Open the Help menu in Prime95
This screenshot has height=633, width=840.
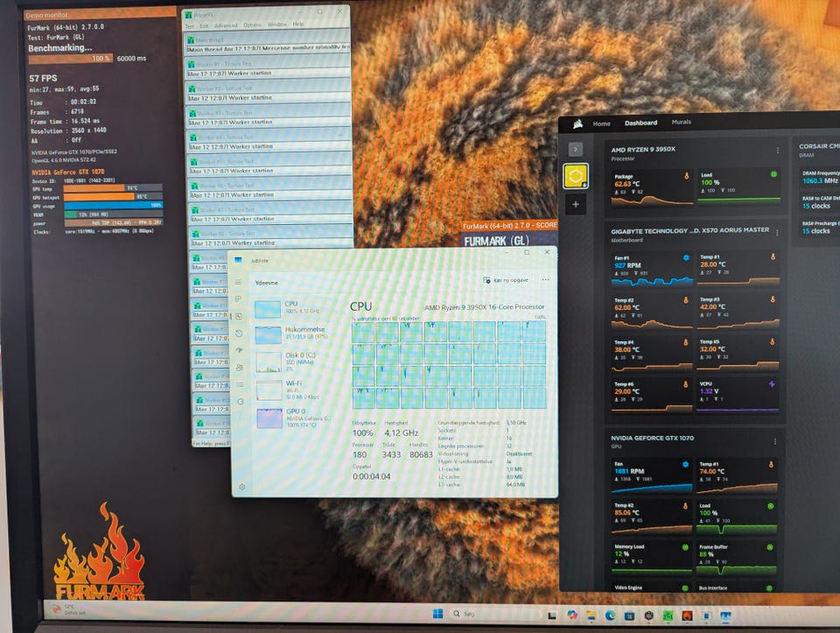pyautogui.click(x=298, y=24)
